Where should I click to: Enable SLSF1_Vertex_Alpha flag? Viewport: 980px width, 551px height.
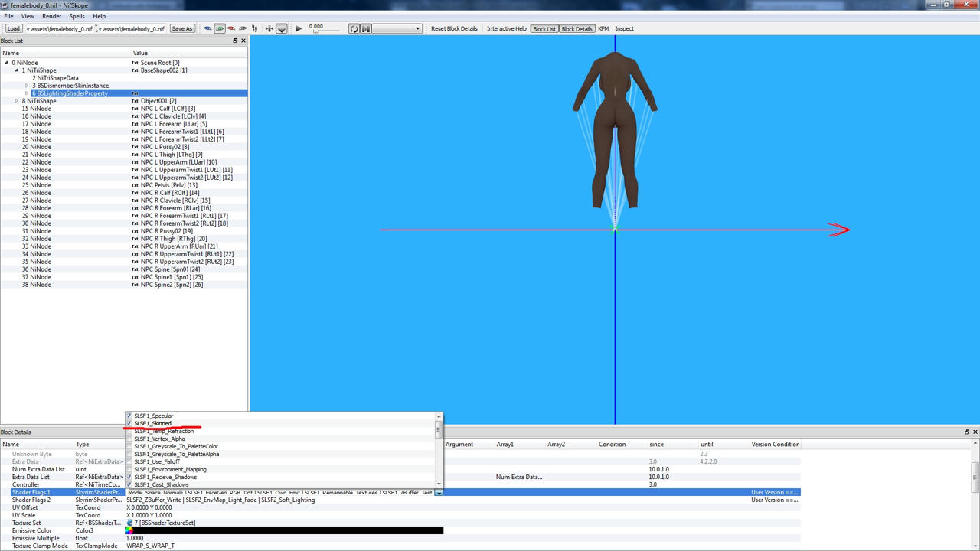pos(129,439)
